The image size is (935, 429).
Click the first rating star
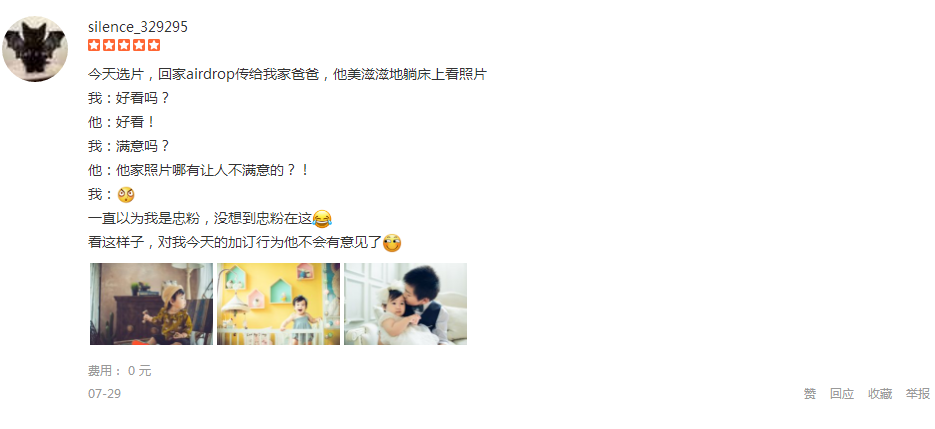(x=94, y=45)
